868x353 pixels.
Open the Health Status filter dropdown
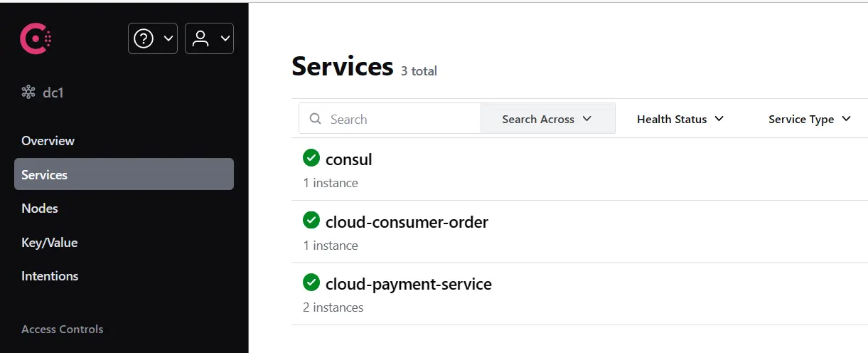pyautogui.click(x=680, y=119)
